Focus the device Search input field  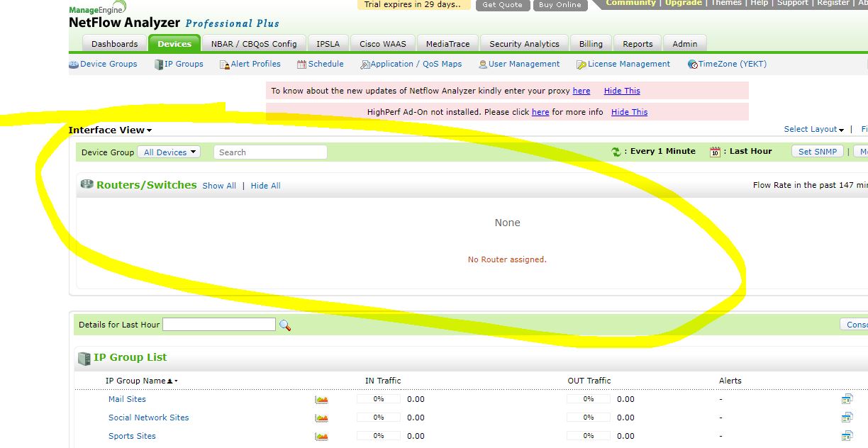[x=270, y=152]
